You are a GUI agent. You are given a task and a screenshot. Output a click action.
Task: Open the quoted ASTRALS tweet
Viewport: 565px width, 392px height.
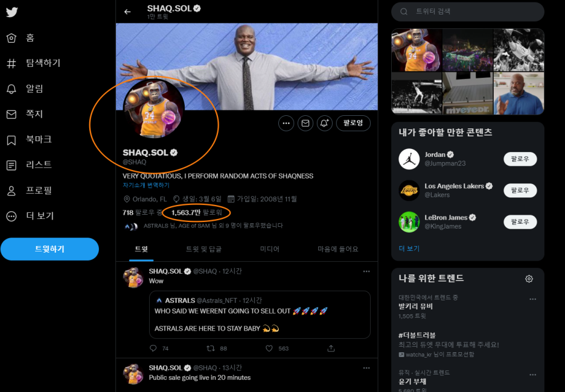[x=260, y=315]
